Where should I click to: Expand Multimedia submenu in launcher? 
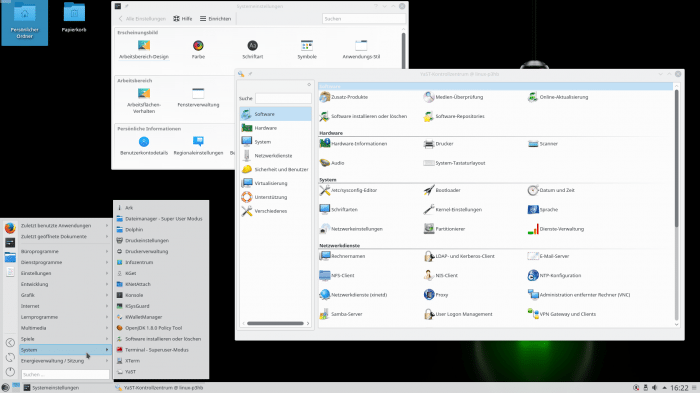click(64, 328)
